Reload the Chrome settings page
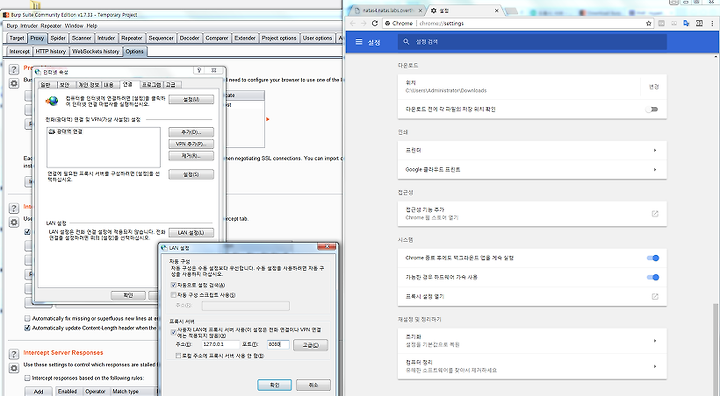Viewport: 720px width, 396px height. (x=375, y=23)
